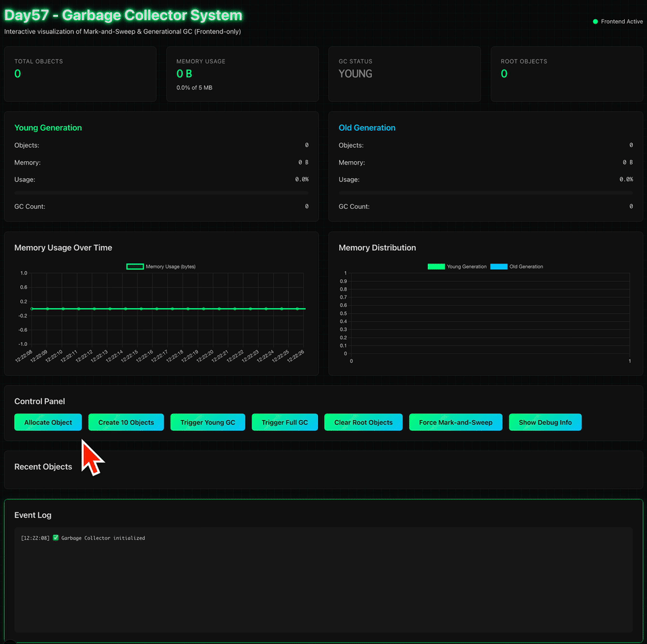
Task: Click the Interactive visualization subtitle text
Action: click(x=123, y=32)
